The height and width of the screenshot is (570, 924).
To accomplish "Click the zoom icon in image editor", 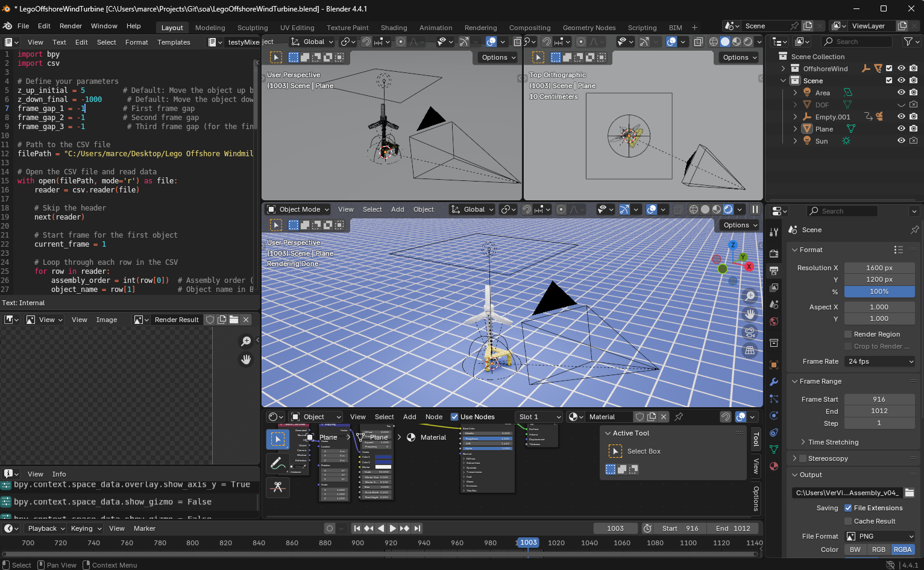I will [246, 341].
